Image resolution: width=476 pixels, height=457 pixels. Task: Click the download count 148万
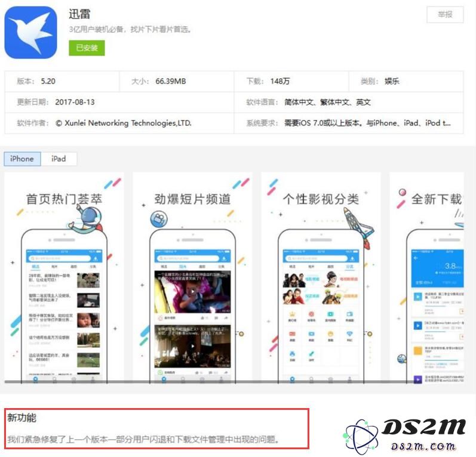280,81
